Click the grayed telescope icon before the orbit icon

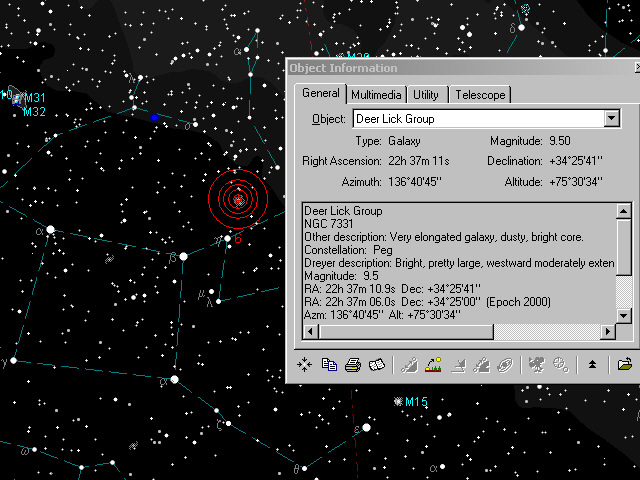482,364
